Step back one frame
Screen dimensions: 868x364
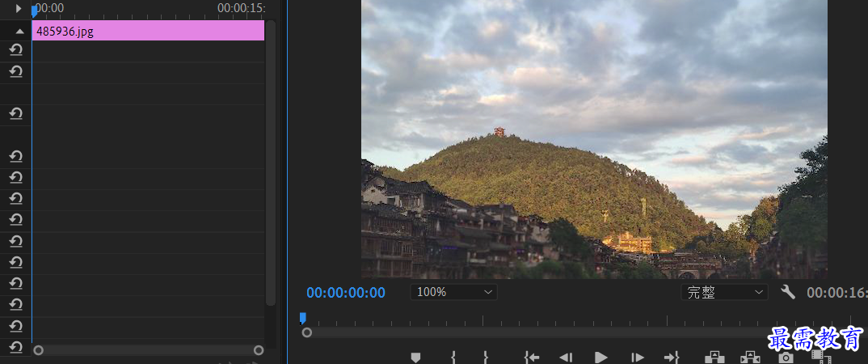coord(565,358)
